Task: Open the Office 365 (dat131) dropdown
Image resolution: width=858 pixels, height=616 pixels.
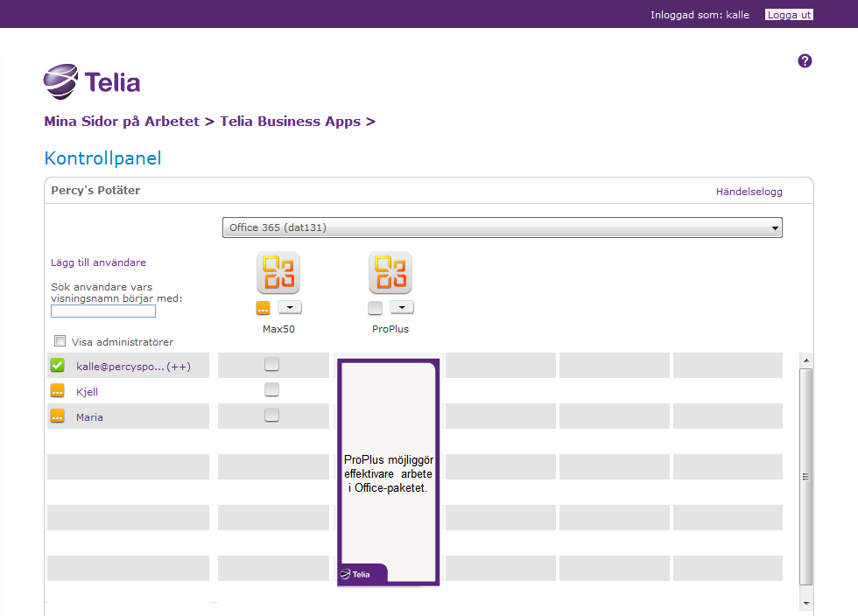Action: (x=503, y=227)
